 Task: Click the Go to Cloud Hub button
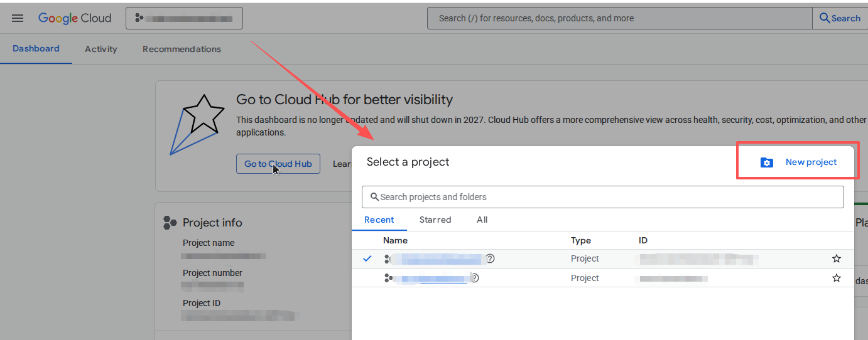click(278, 164)
